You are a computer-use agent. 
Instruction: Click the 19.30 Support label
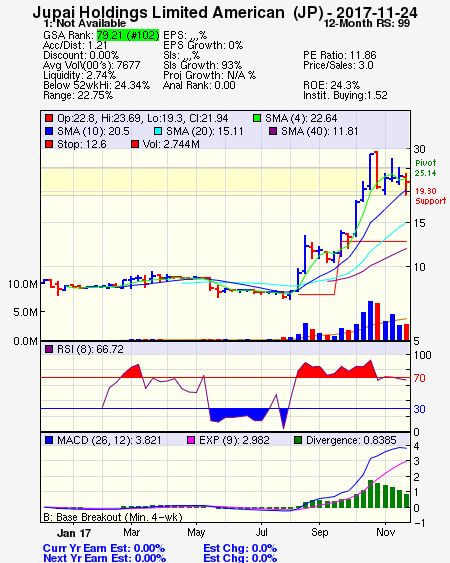click(x=430, y=196)
